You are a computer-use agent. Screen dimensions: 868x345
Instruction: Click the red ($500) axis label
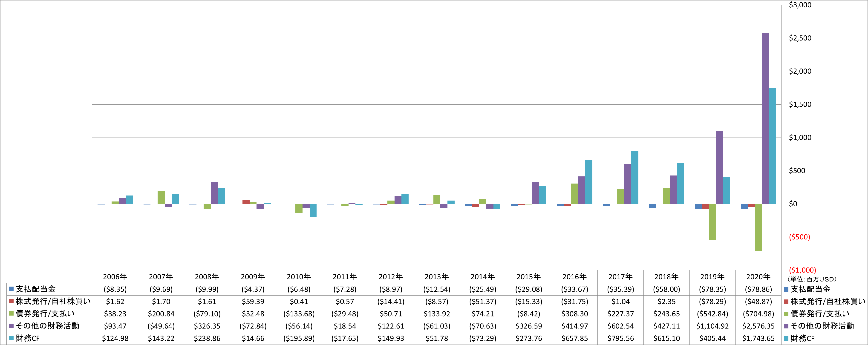[799, 237]
